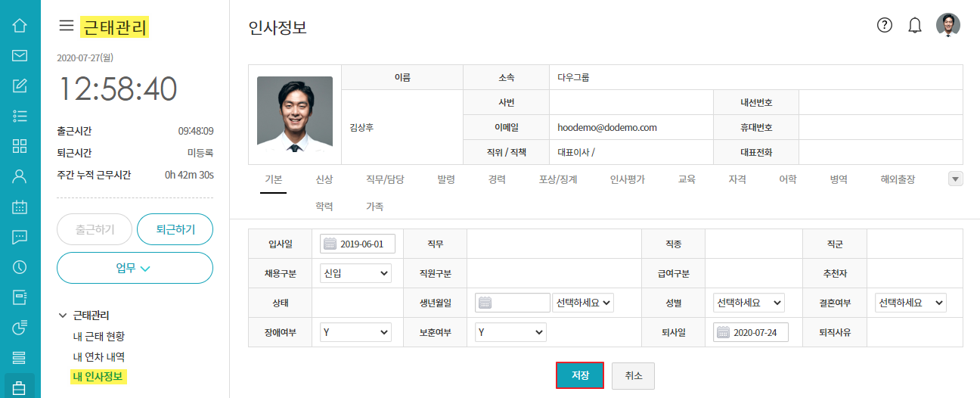The height and width of the screenshot is (398, 980).
Task: Open the chat bubble icon in sidebar
Action: click(x=20, y=237)
